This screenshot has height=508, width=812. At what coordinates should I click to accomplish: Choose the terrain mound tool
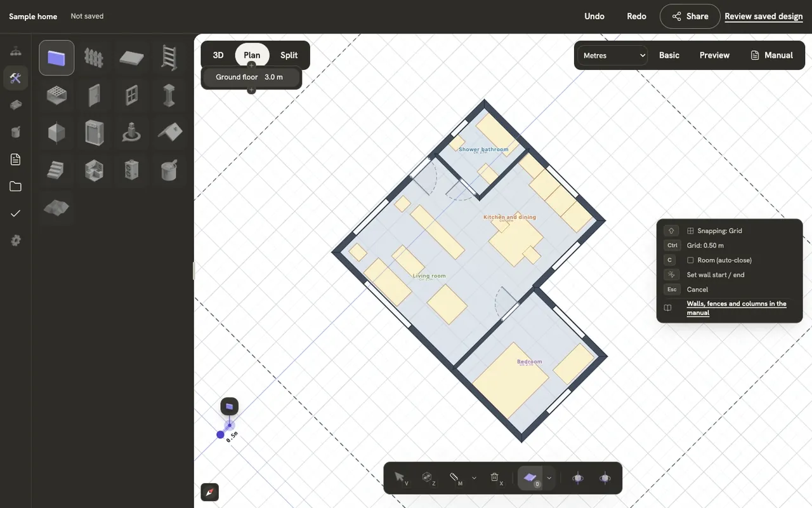tap(56, 208)
